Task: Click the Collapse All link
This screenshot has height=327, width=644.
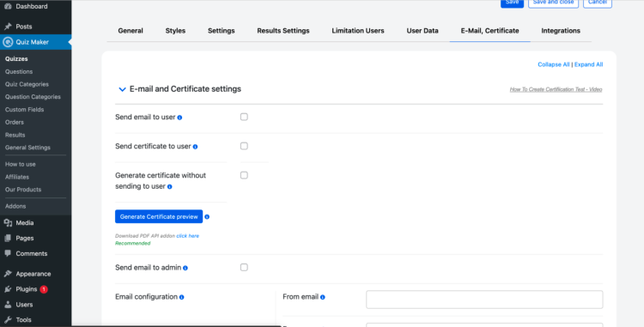Action: tap(554, 64)
